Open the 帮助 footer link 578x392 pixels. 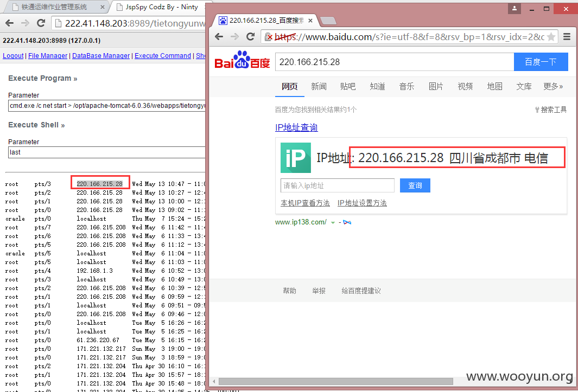(289, 291)
